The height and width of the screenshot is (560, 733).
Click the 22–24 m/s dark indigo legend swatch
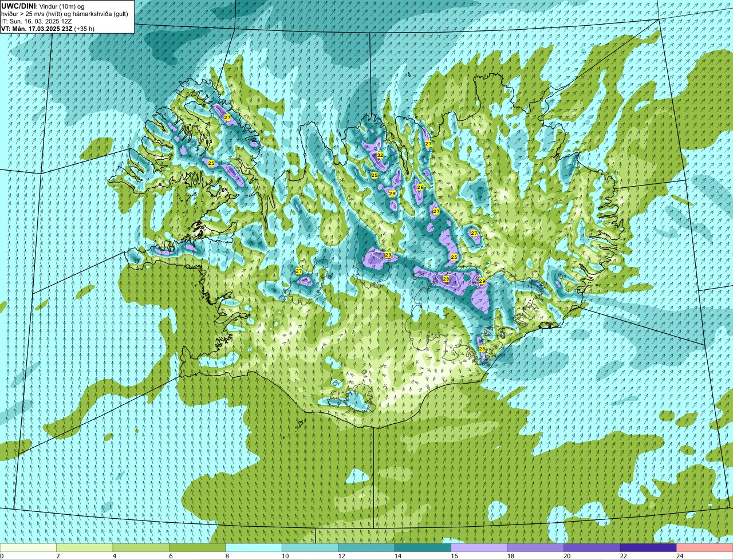pyautogui.click(x=648, y=547)
